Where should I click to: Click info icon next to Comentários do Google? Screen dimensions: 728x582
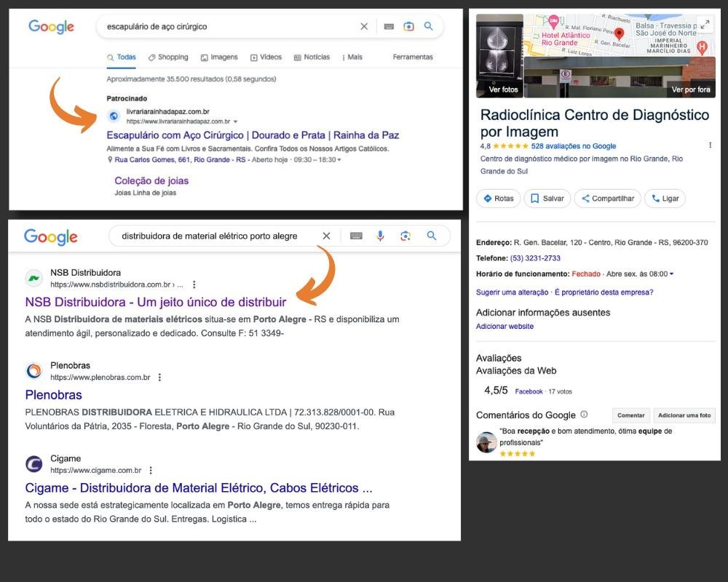point(584,415)
